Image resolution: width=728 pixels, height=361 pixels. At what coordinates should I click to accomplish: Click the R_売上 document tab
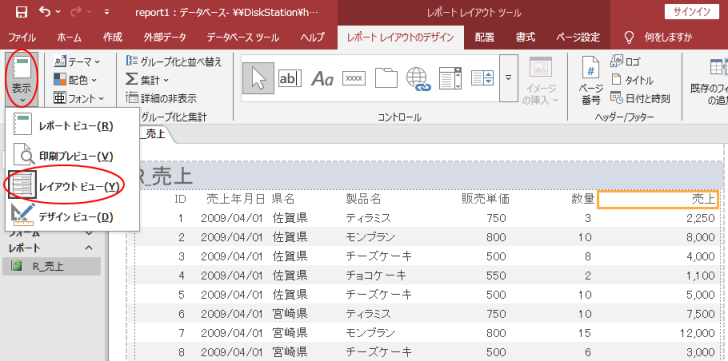click(156, 134)
